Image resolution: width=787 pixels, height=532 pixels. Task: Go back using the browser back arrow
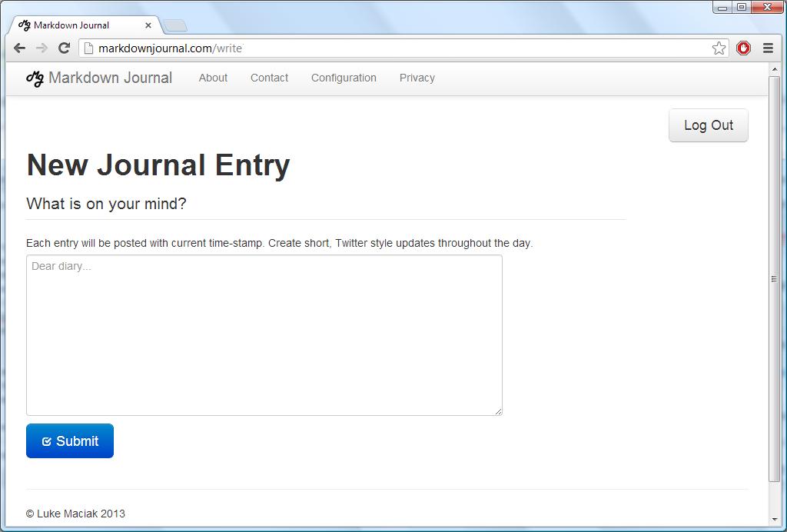pyautogui.click(x=20, y=48)
